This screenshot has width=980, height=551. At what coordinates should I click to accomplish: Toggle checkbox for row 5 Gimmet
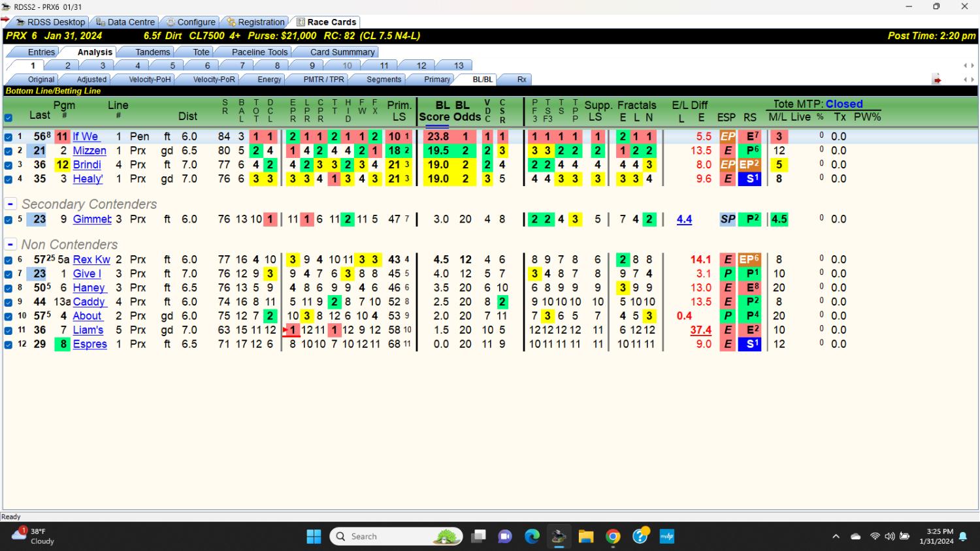pyautogui.click(x=8, y=220)
